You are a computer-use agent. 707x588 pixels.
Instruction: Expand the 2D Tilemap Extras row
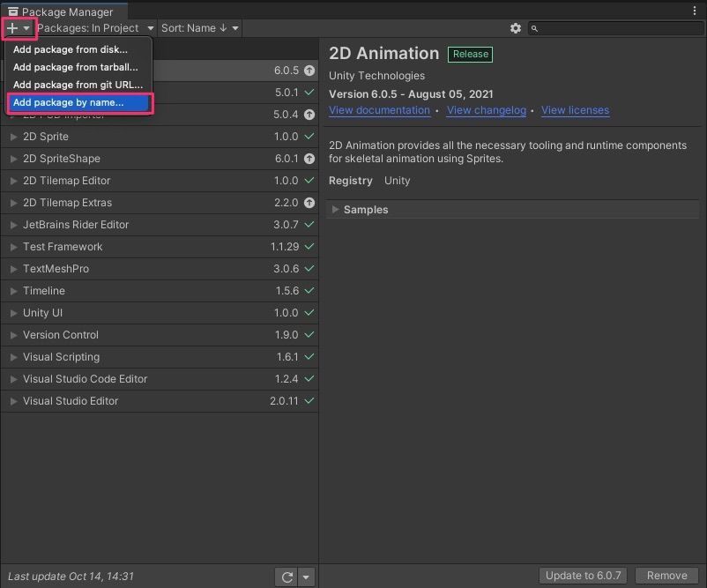(x=13, y=203)
